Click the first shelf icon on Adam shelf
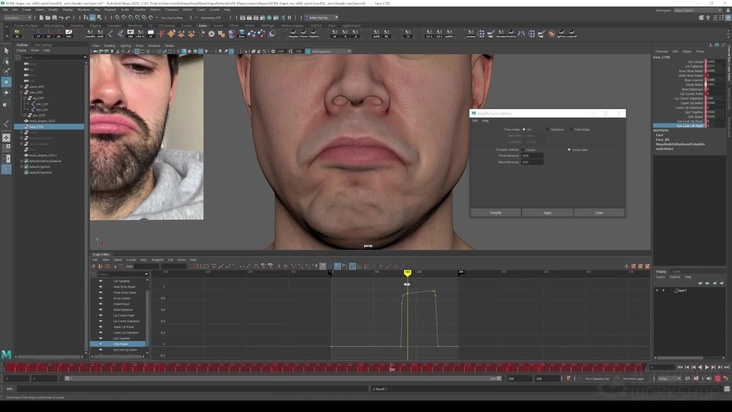Viewport: 732px width, 412px height. coord(17,34)
